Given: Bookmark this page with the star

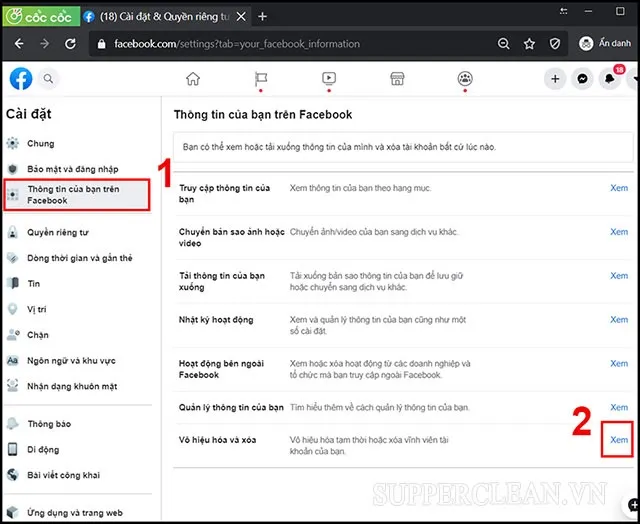Looking at the screenshot, I should (x=529, y=44).
